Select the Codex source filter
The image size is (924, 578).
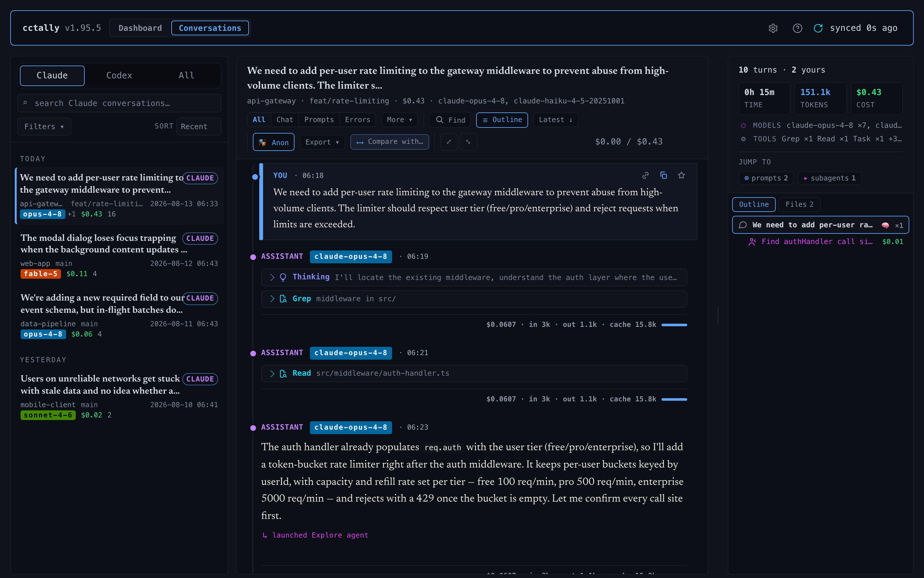point(119,75)
